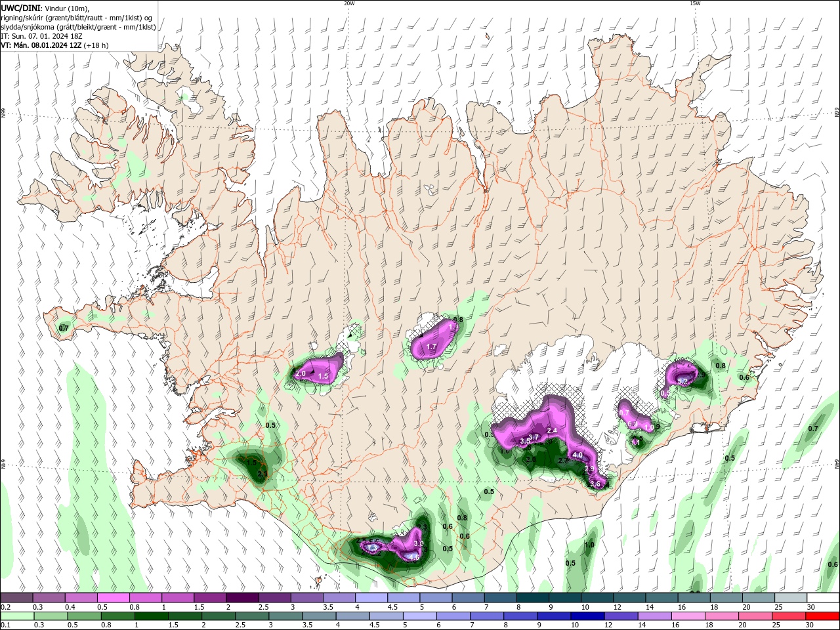840x630 pixels.
Task: Pick the bright pink top-row swatch labeled 0.5
Action: coord(113,598)
